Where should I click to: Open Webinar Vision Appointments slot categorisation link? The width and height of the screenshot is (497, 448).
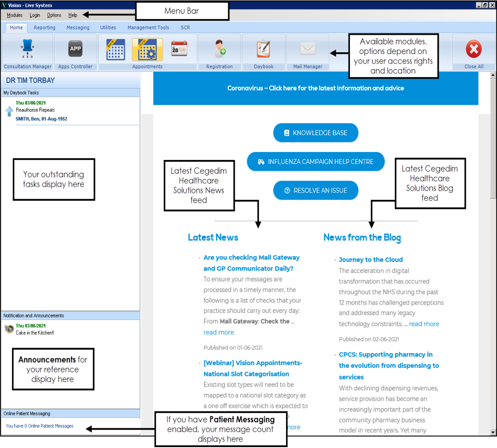point(253,368)
